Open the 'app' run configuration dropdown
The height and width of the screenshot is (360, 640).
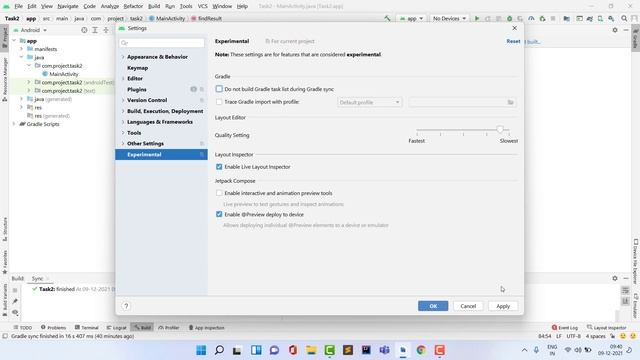tap(411, 18)
